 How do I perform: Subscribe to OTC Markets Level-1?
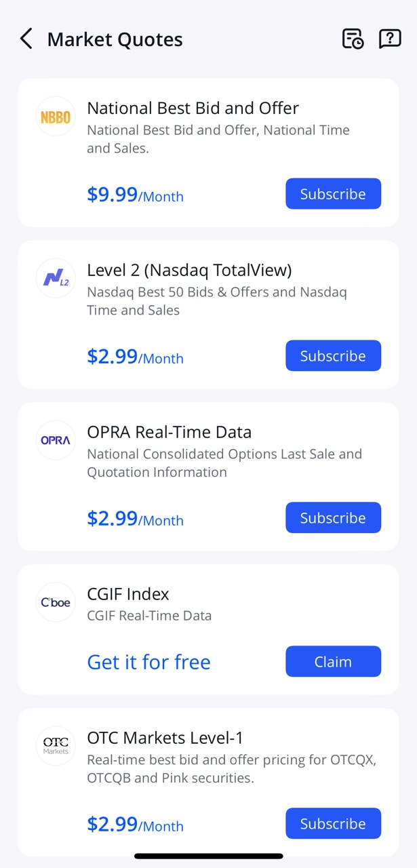(333, 823)
